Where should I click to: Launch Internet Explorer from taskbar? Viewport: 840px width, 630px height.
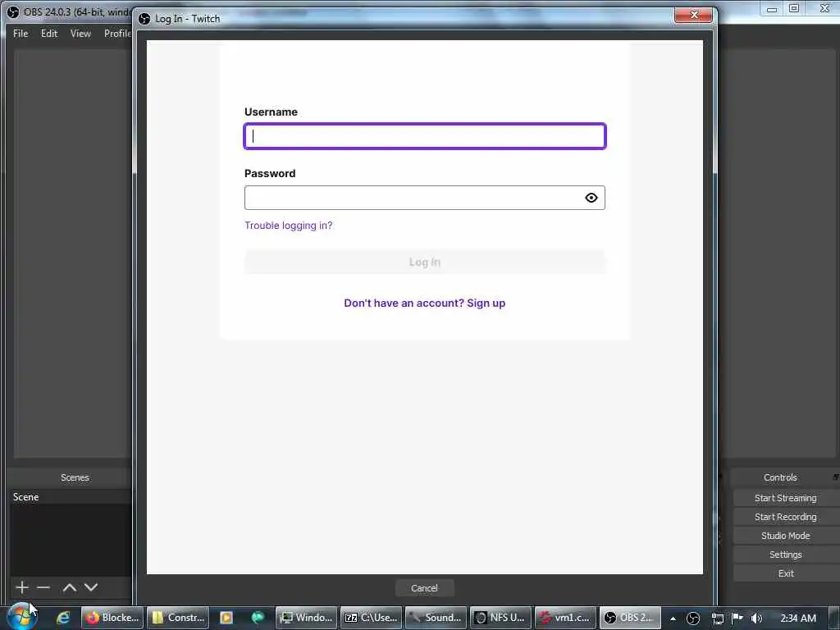click(x=63, y=618)
